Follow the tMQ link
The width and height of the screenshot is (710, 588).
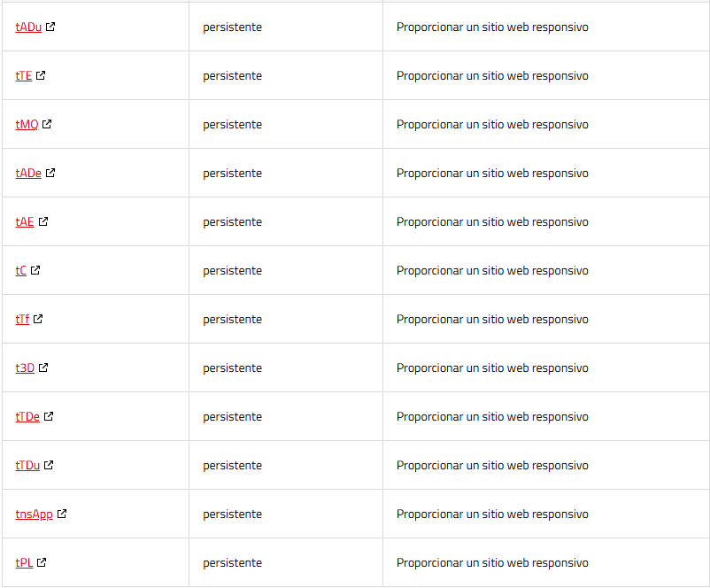click(x=27, y=125)
